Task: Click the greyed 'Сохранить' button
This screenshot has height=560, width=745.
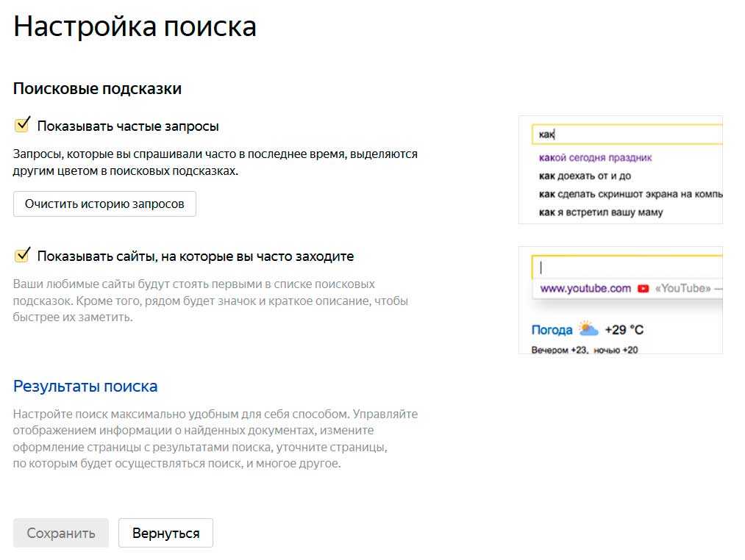Action: tap(61, 533)
